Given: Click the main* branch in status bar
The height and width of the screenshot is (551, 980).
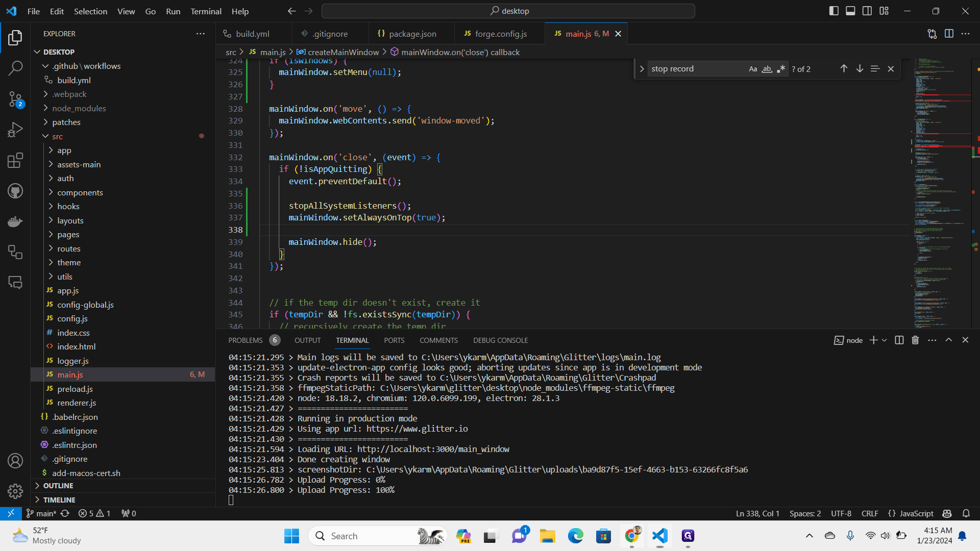Looking at the screenshot, I should coord(41,513).
